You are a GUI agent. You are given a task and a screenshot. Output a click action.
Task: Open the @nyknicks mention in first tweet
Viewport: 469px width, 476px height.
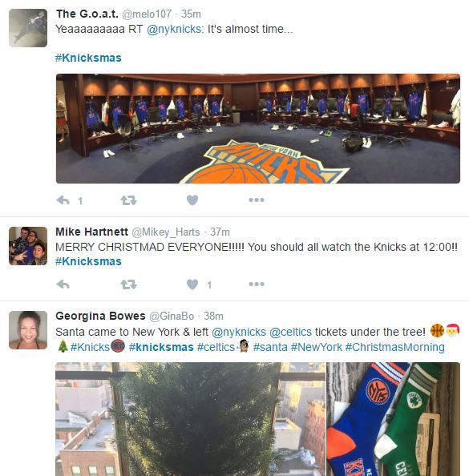[x=174, y=29]
